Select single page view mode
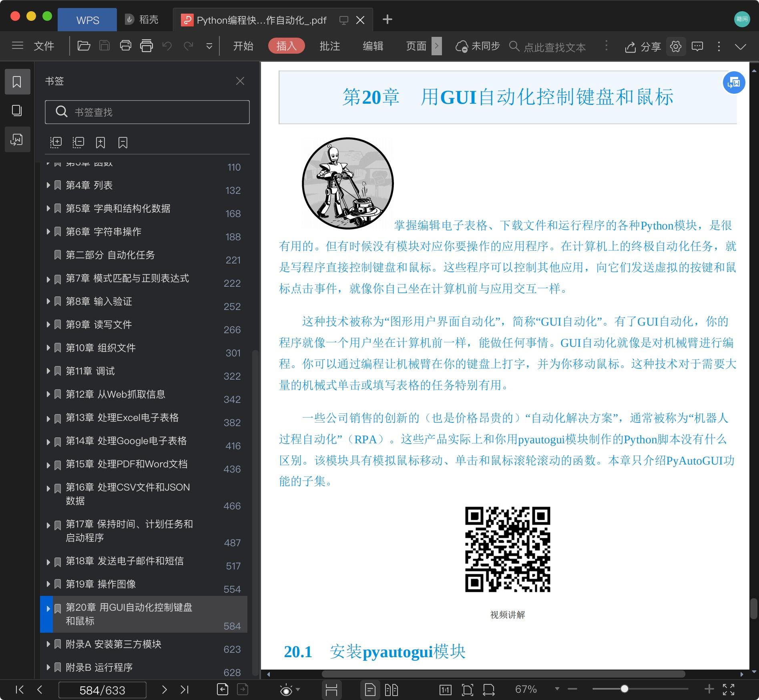Viewport: 759px width, 700px height. click(370, 690)
